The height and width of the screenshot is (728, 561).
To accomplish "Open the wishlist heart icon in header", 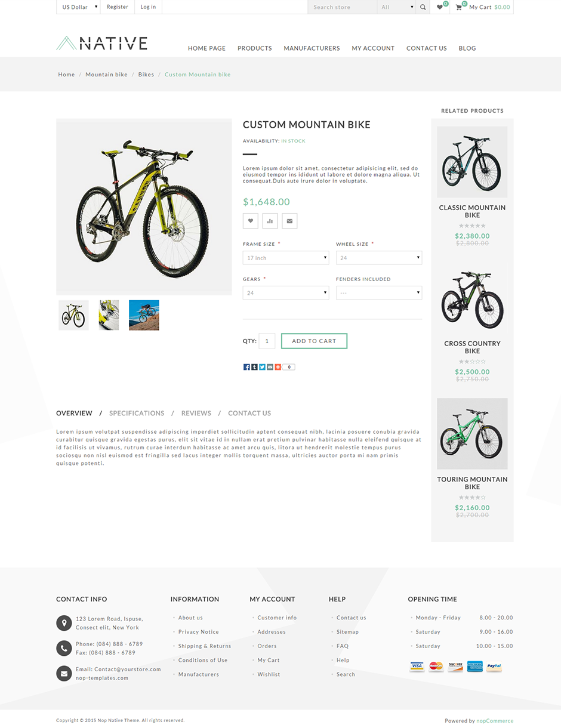I will 440,7.
